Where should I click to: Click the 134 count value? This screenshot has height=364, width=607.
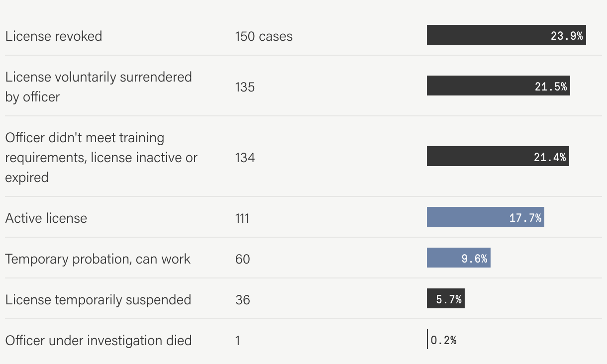point(245,158)
